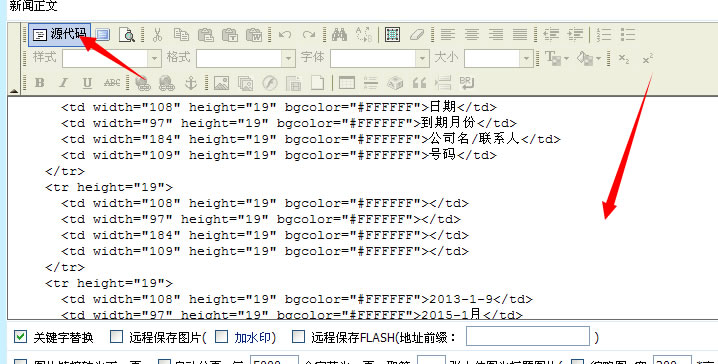Check the 远程保存FLASH checkbox
Image resolution: width=718 pixels, height=364 pixels.
click(x=299, y=337)
